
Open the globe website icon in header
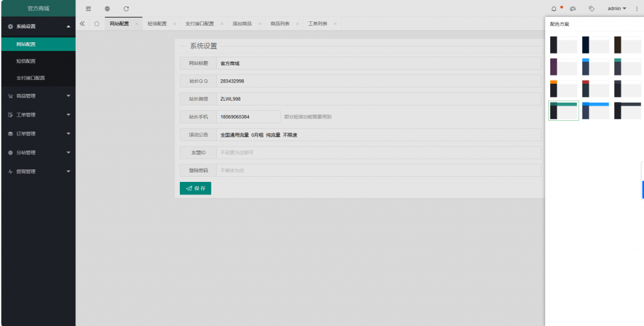pyautogui.click(x=107, y=9)
